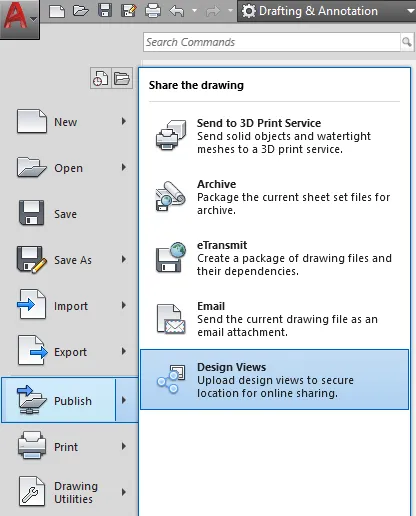Click the Open folder icon in the menu
The height and width of the screenshot is (516, 416).
point(31,167)
